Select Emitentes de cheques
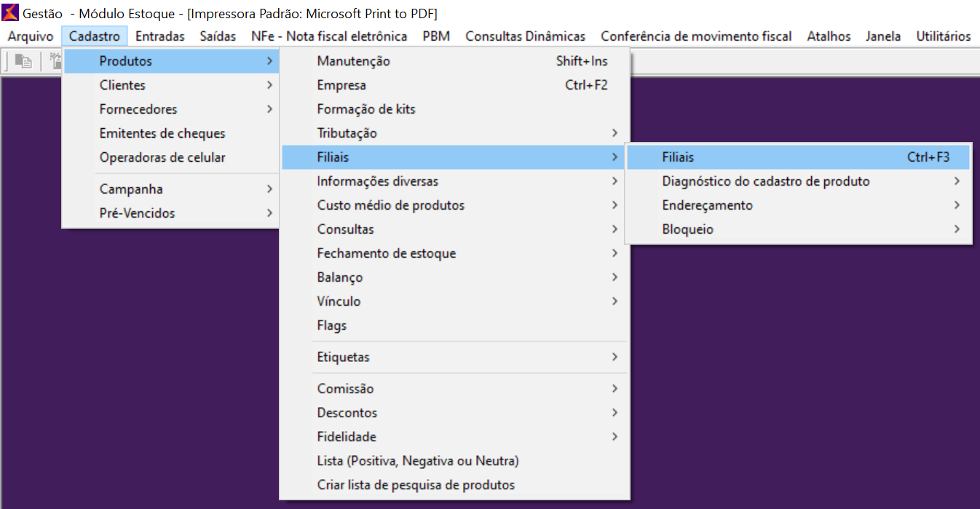The image size is (980, 509). [x=162, y=133]
